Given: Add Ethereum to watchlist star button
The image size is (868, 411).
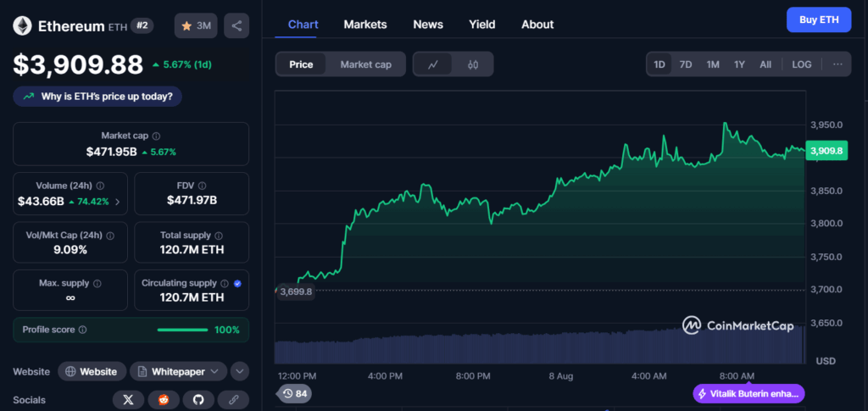Looking at the screenshot, I should click(196, 25).
